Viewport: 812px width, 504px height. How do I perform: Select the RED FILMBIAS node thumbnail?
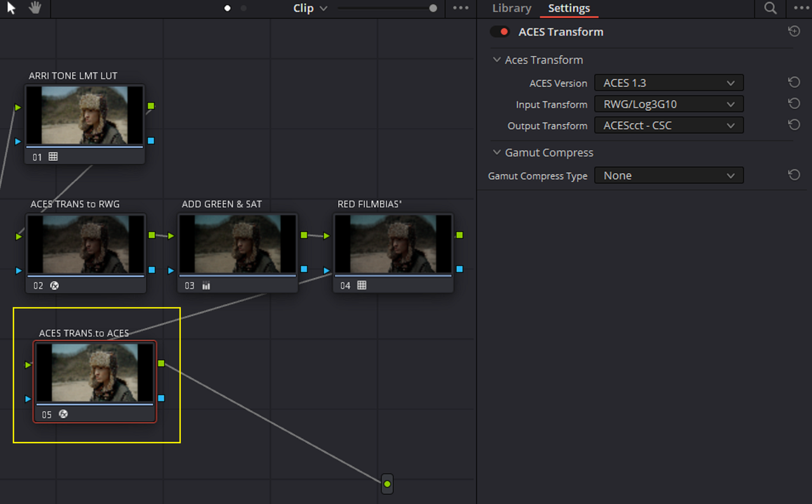393,245
